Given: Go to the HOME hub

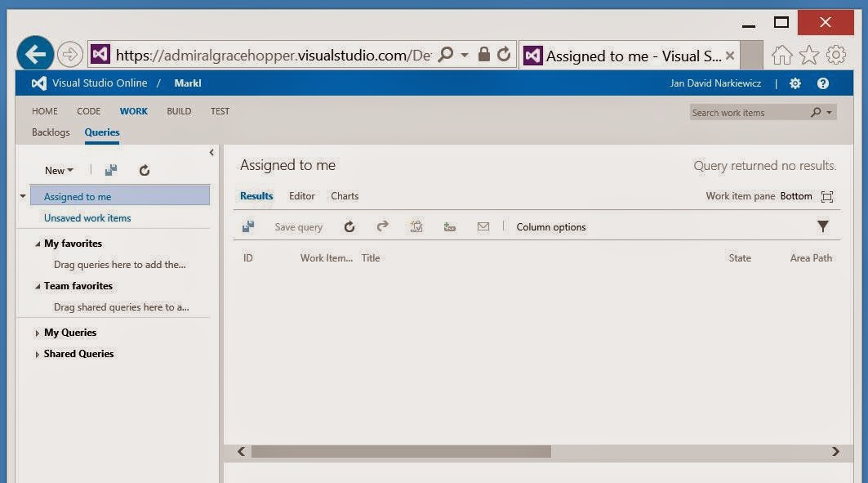Looking at the screenshot, I should coord(45,111).
